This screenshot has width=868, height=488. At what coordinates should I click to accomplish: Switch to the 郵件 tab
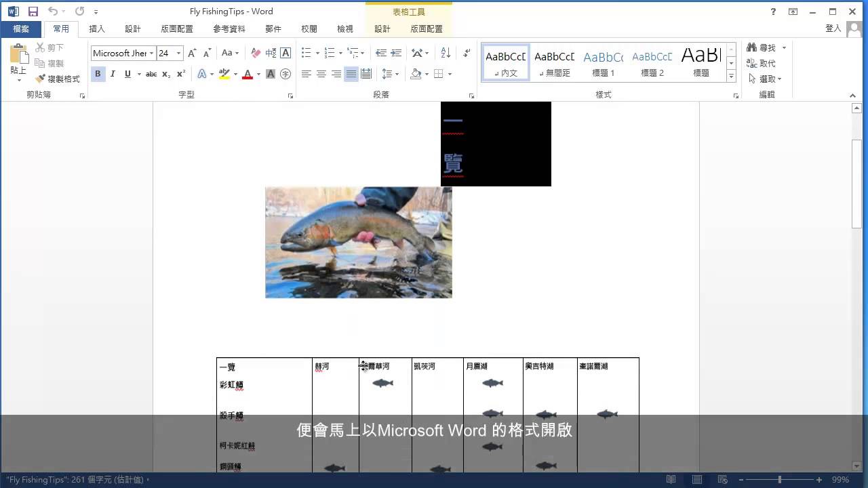(x=273, y=29)
